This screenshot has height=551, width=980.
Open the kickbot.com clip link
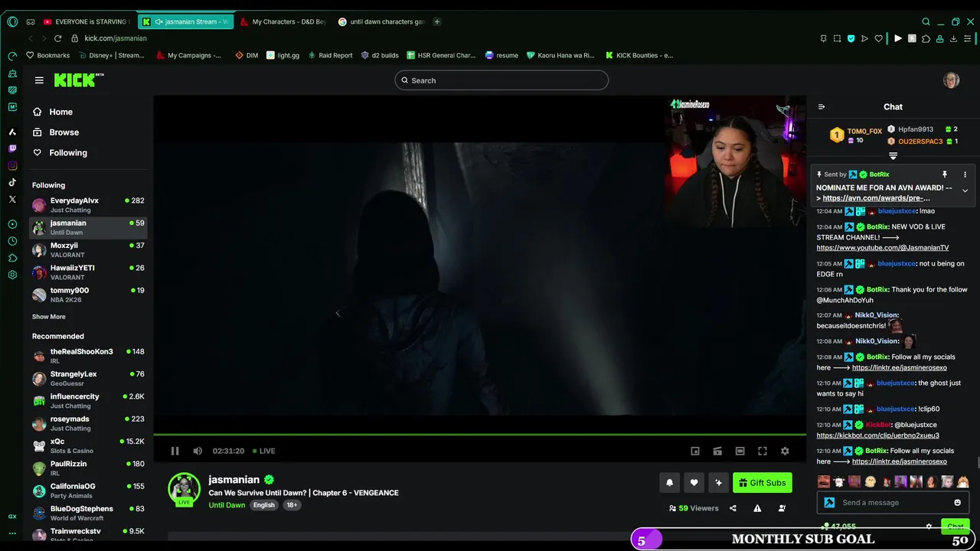click(877, 435)
